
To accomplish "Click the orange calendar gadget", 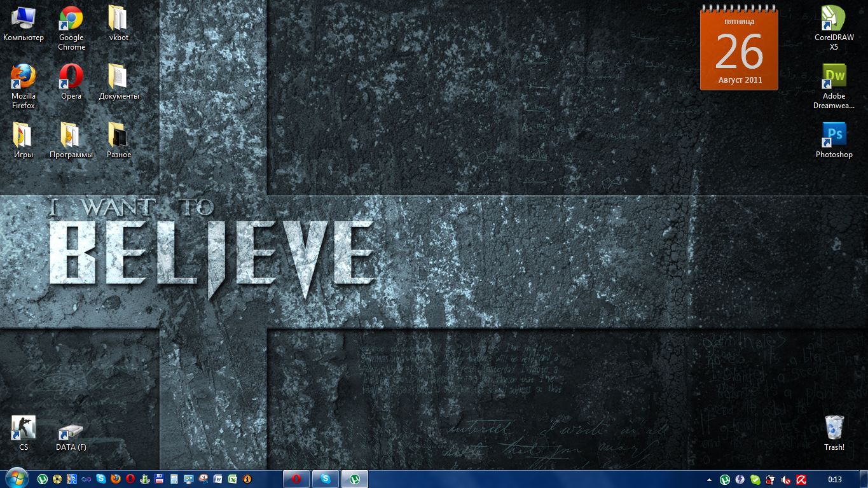I will pyautogui.click(x=739, y=49).
